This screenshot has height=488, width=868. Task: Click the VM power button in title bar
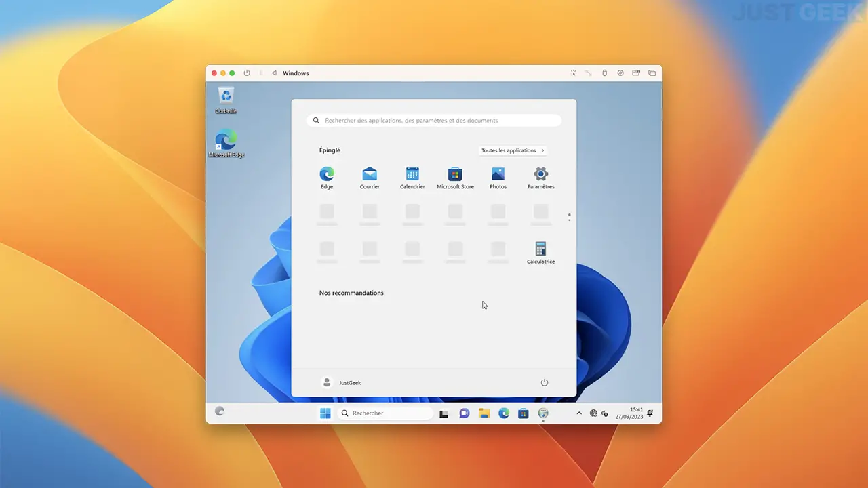pyautogui.click(x=247, y=73)
